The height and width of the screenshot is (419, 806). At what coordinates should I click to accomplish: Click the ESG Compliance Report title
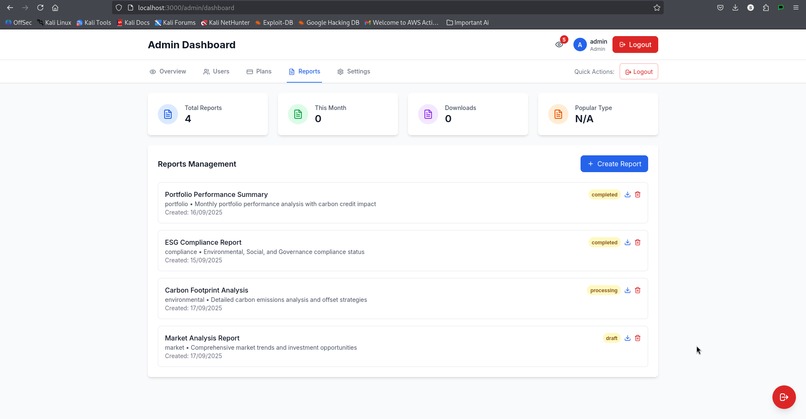pyautogui.click(x=203, y=242)
